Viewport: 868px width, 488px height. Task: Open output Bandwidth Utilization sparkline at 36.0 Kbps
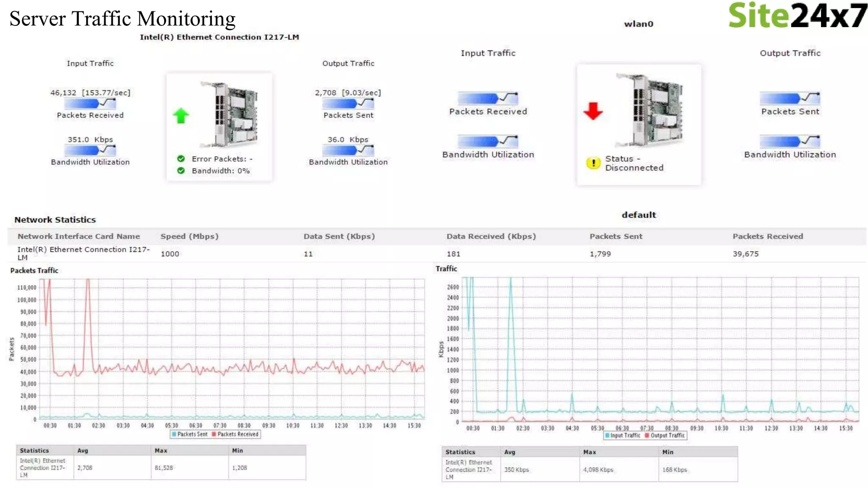coord(348,150)
